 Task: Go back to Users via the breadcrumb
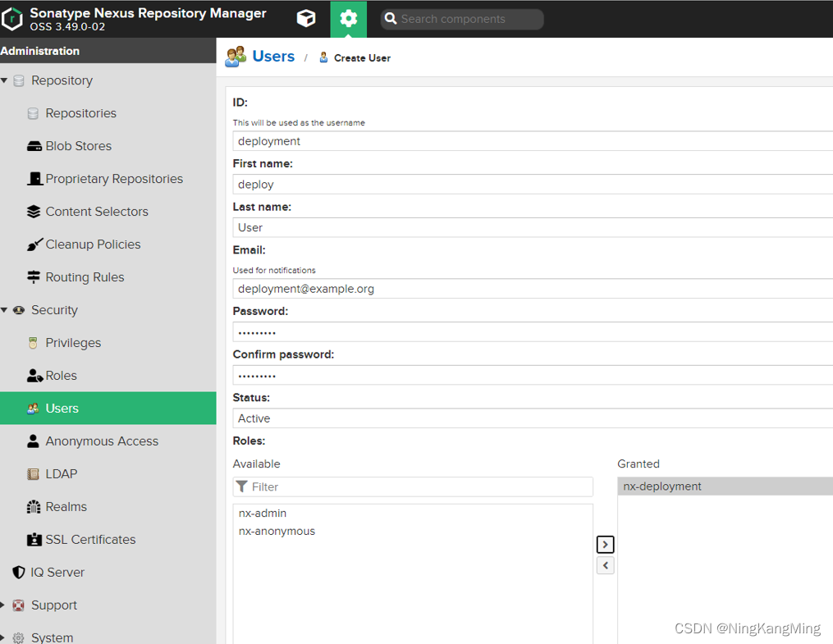(x=273, y=57)
